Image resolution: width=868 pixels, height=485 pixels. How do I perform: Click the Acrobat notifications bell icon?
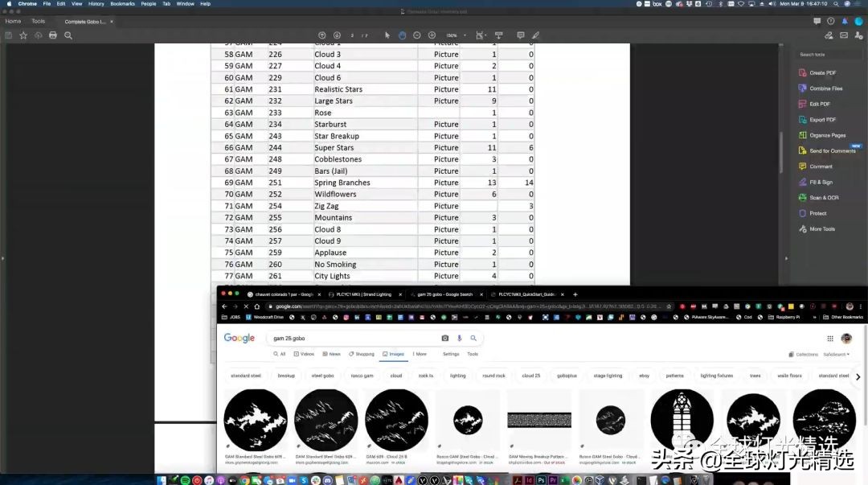click(x=844, y=21)
